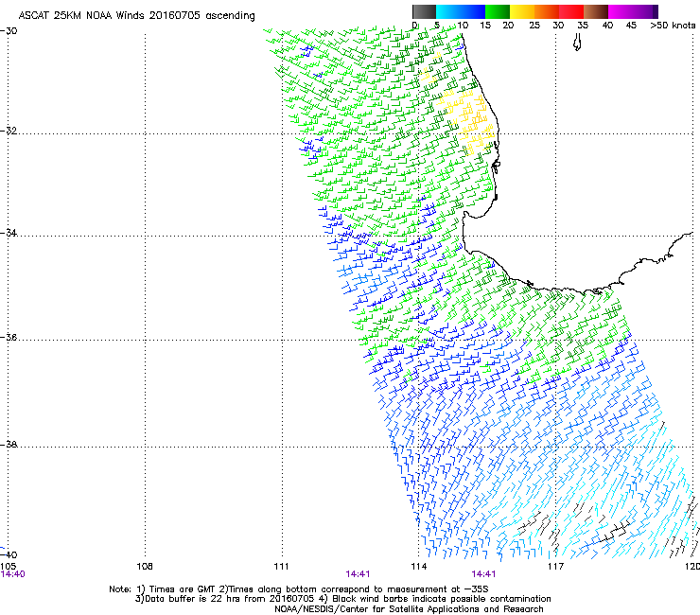Image resolution: width=700 pixels, height=615 pixels.
Task: Click the '105' longitude axis label
Action: click(8, 567)
